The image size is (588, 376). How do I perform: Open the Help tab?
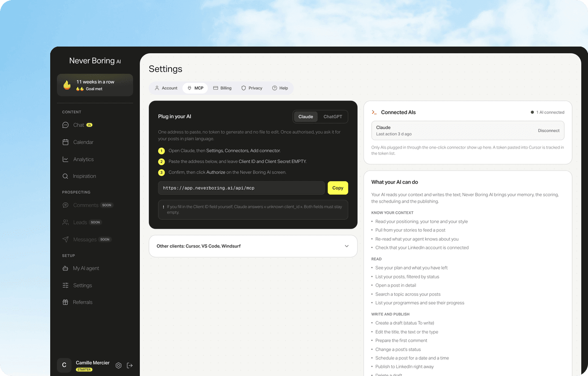tap(280, 88)
